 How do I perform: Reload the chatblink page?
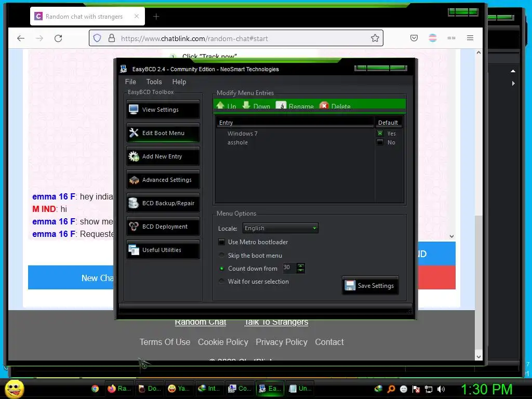click(x=58, y=38)
